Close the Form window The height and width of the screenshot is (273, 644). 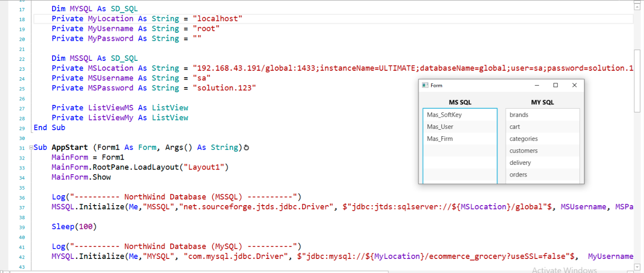(575, 85)
